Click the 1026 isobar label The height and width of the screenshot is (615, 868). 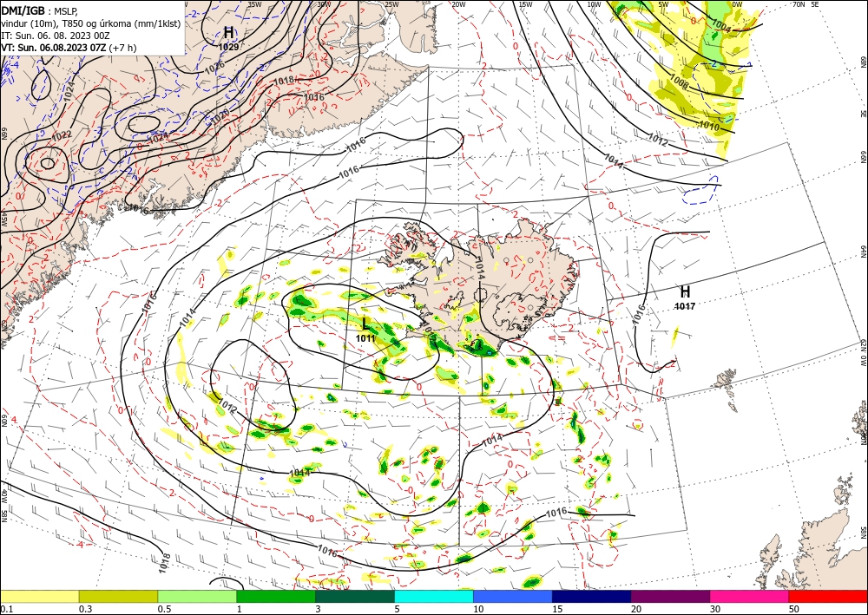[214, 68]
